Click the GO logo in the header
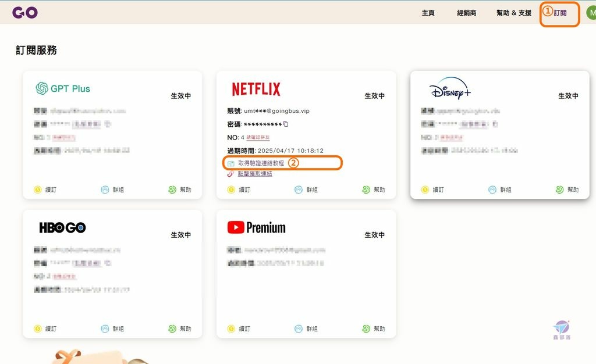Screen dimensions: 596x364 [24, 13]
